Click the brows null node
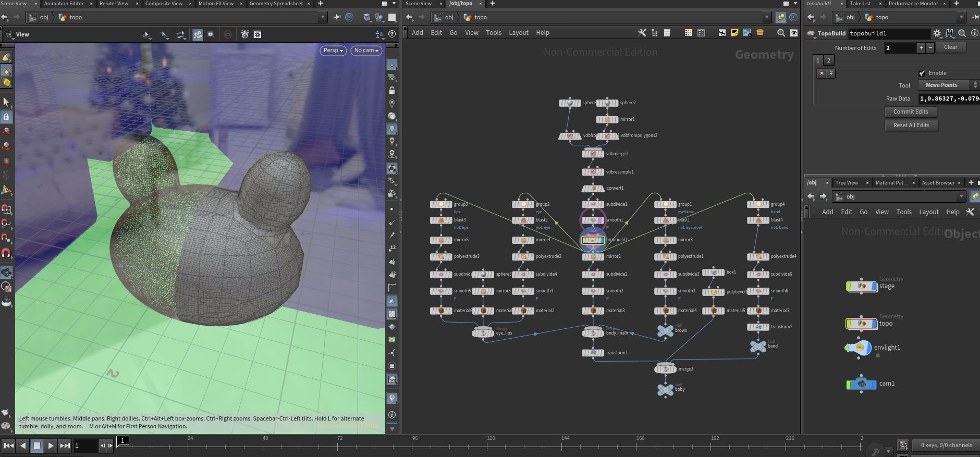This screenshot has width=980, height=457. [665, 330]
